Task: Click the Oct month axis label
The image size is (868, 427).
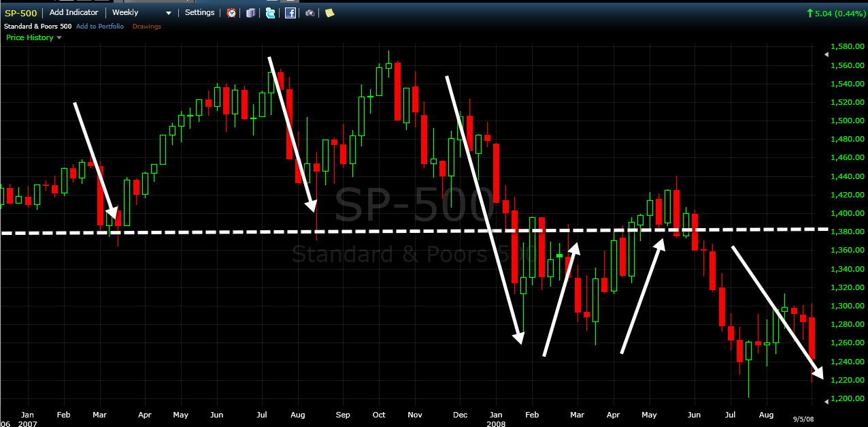Action: 379,414
